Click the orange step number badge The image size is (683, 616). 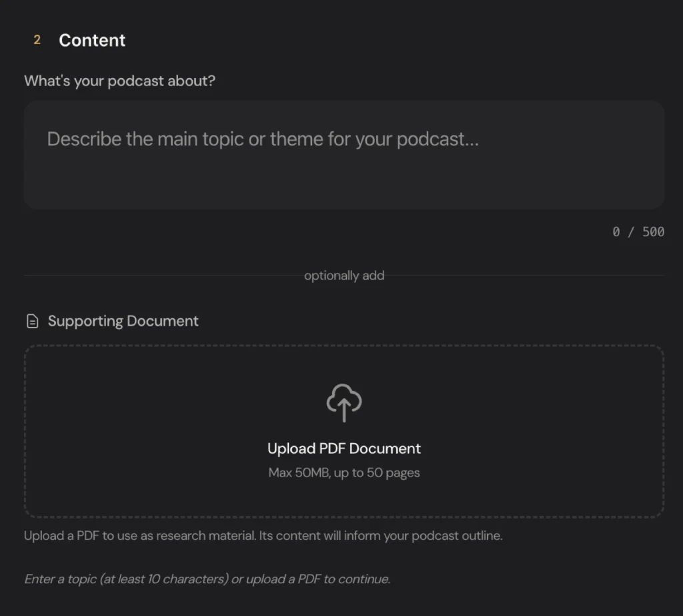(x=37, y=40)
